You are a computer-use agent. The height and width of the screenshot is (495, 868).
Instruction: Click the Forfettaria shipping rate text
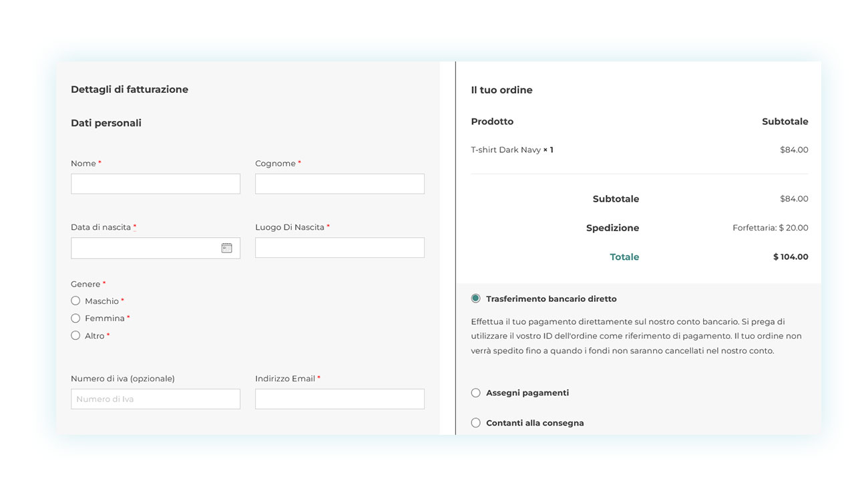point(770,228)
